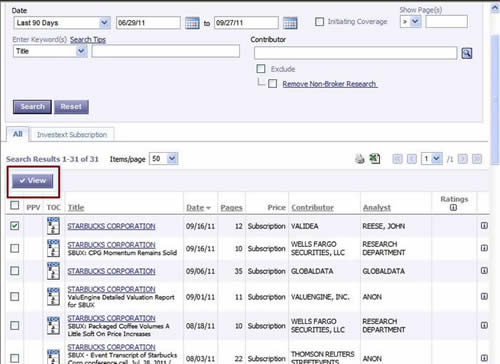Click the Ratings column info icon
Viewport: 500px width, 364px height.
pyautogui.click(x=453, y=208)
